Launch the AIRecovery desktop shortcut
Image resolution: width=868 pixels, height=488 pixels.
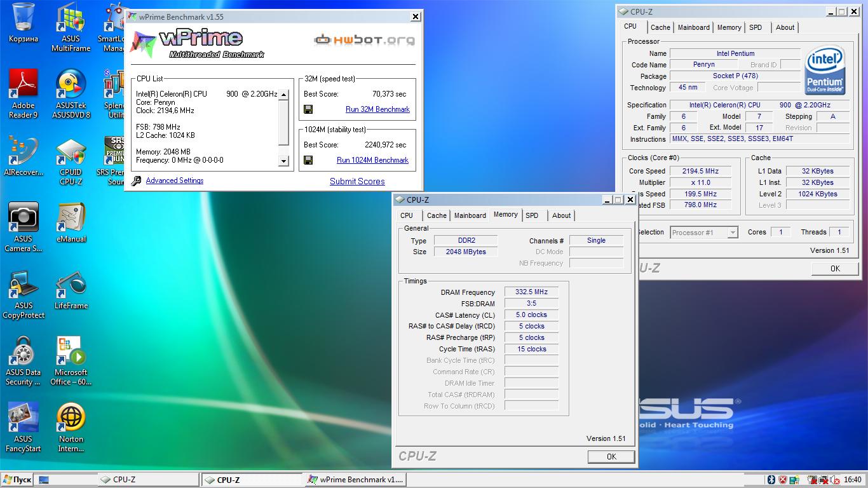coord(24,156)
